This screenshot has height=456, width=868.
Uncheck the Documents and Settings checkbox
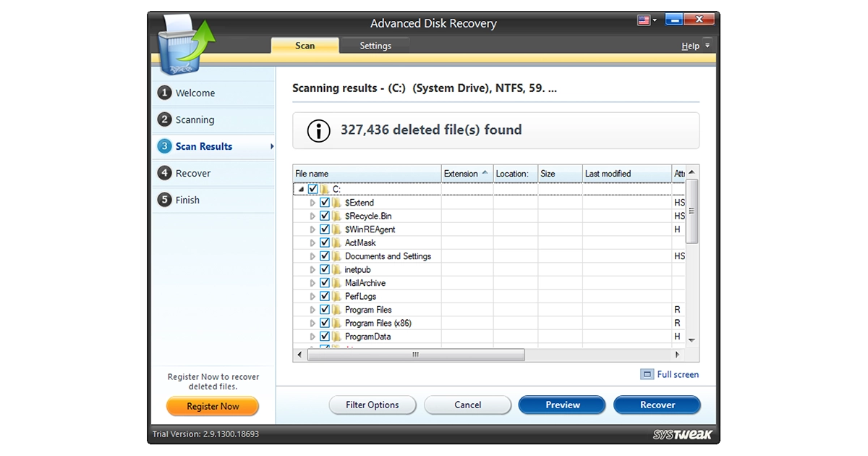[325, 256]
